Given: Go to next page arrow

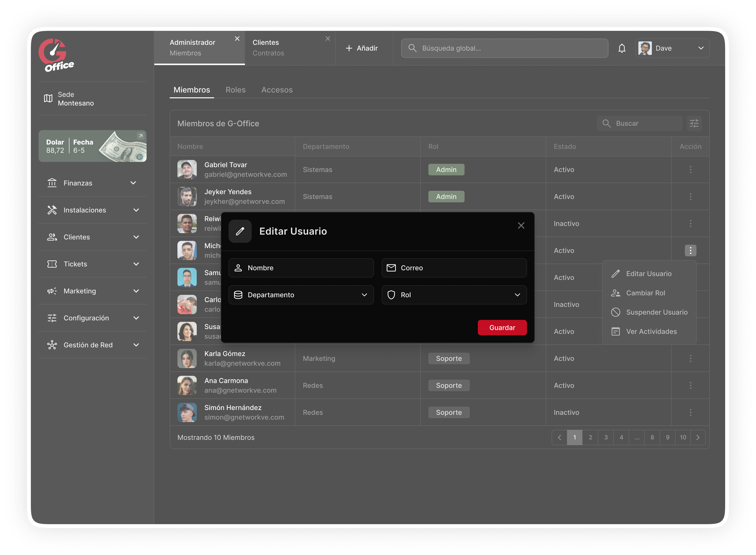Looking at the screenshot, I should 698,437.
